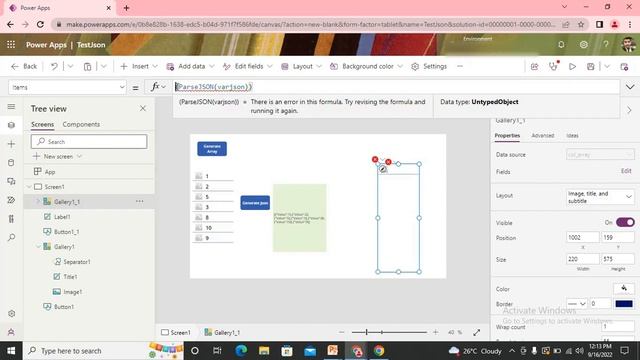Open the Power Automate icon in rail
The width and height of the screenshot is (640, 360).
coord(11,200)
